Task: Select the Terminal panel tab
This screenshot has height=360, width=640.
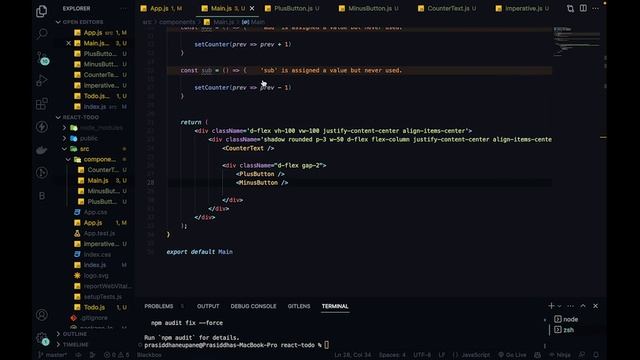Action: (335, 306)
